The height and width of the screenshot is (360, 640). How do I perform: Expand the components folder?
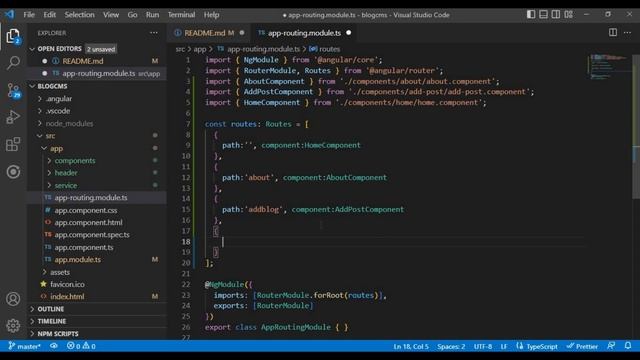(96, 160)
